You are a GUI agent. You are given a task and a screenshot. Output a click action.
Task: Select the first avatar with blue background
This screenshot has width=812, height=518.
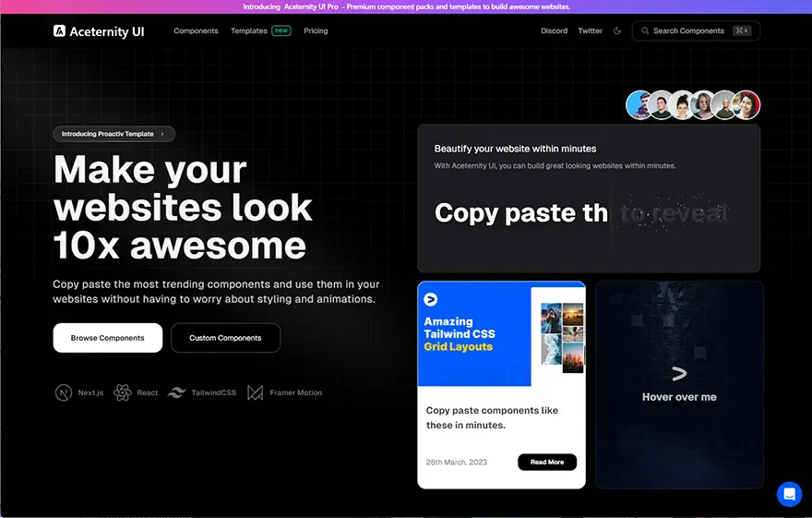point(639,105)
